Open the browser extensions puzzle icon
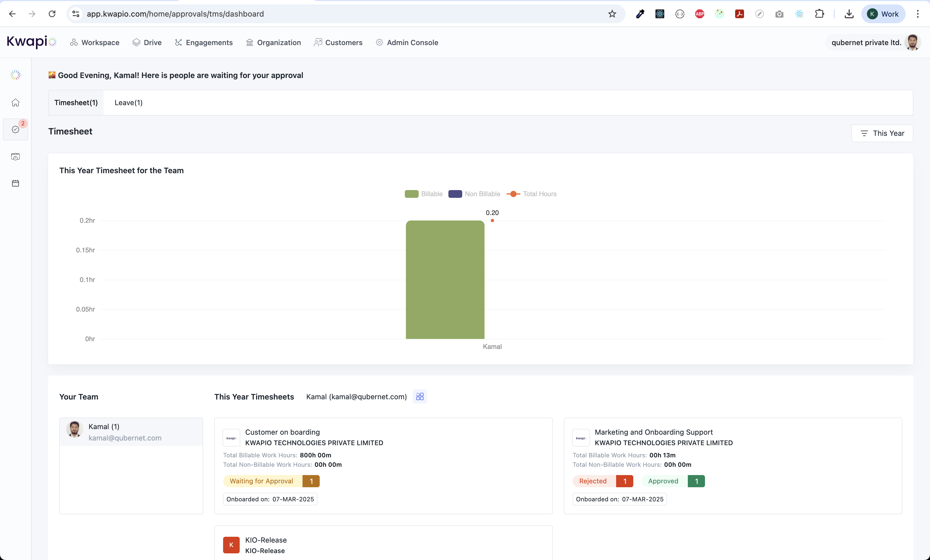The width and height of the screenshot is (930, 560). tap(819, 14)
